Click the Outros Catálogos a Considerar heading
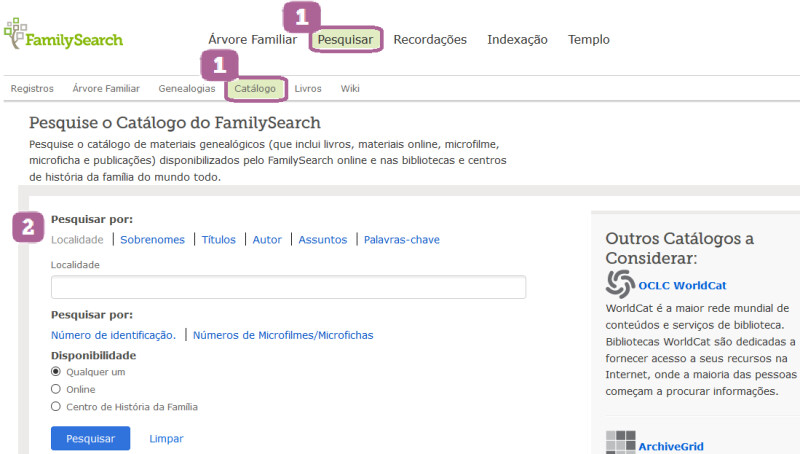Viewport: 800px width, 454px height. tap(680, 248)
